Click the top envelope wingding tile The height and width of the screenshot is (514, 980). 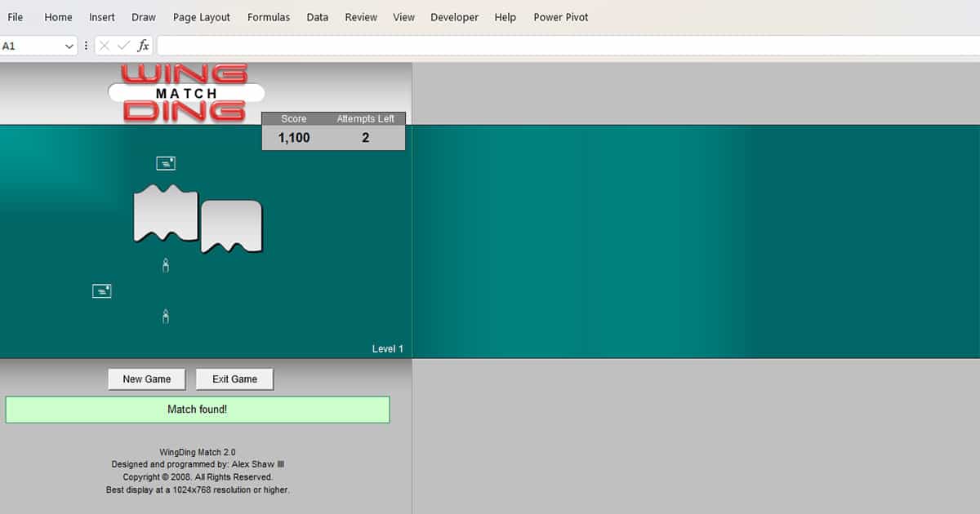[166, 162]
